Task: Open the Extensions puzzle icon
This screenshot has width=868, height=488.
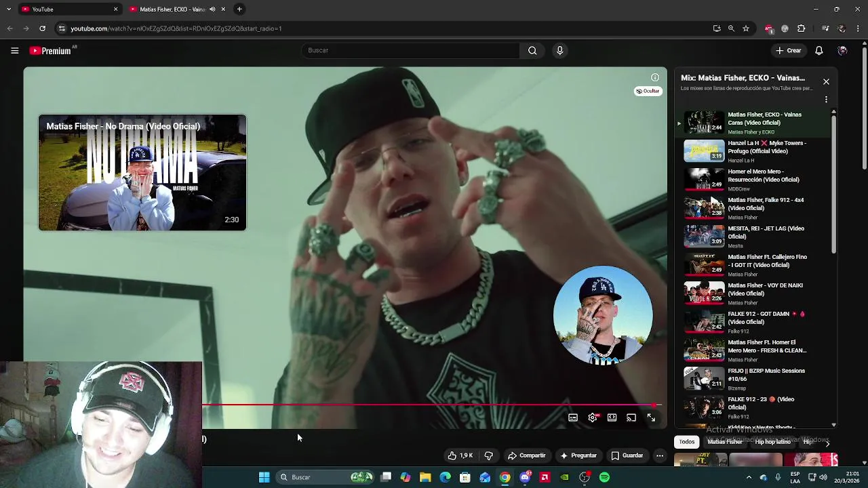Action: pos(802,28)
